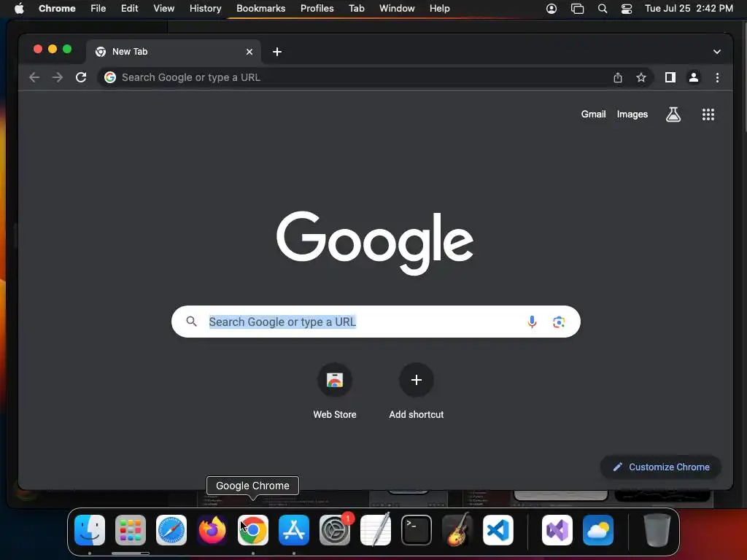
Task: Open System Settings from the Dock
Action: 335,530
